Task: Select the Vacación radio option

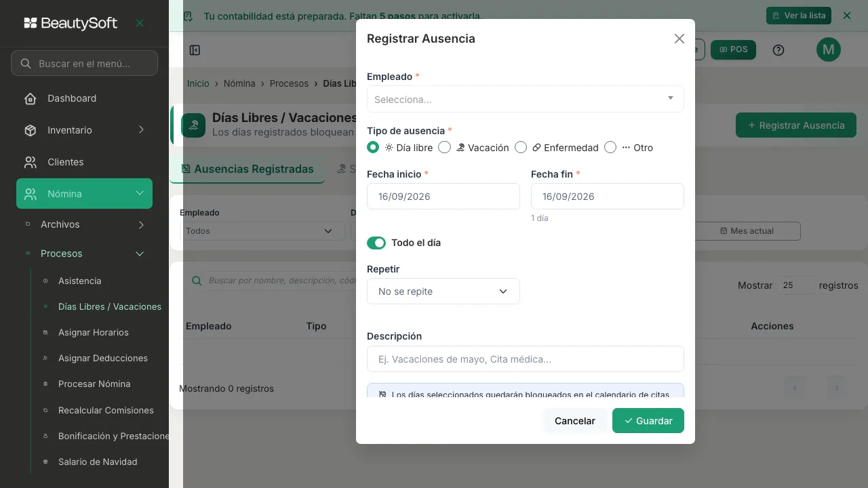Action: click(445, 147)
